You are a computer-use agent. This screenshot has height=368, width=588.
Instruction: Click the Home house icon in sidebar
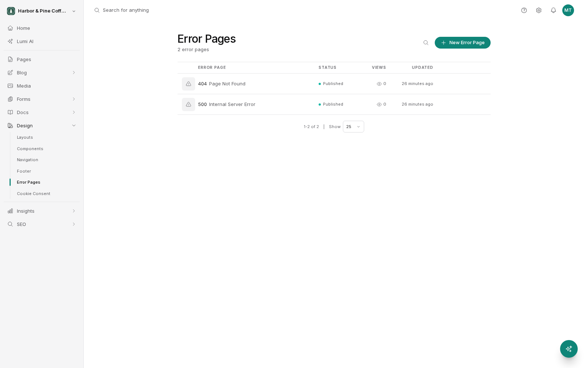[x=10, y=28]
